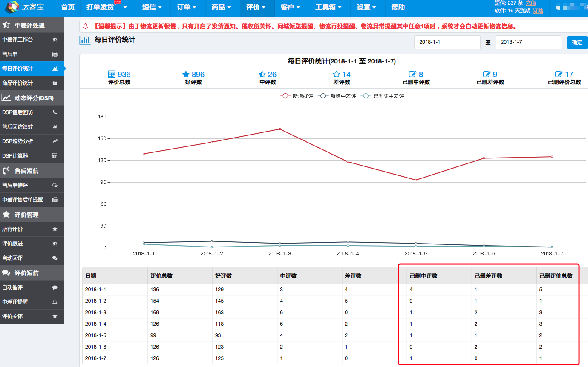The image size is (588, 367).
Task: Collapse the 动态评分(DSR) sidebar section header
Action: tap(32, 98)
